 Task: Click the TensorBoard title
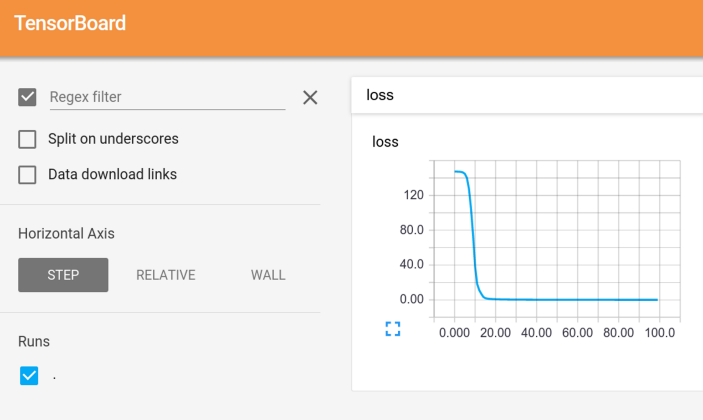click(70, 23)
